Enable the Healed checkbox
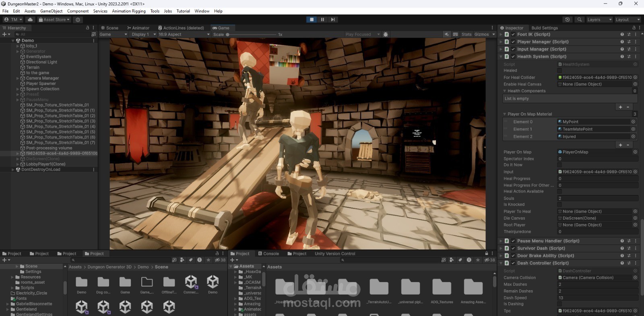 559,71
